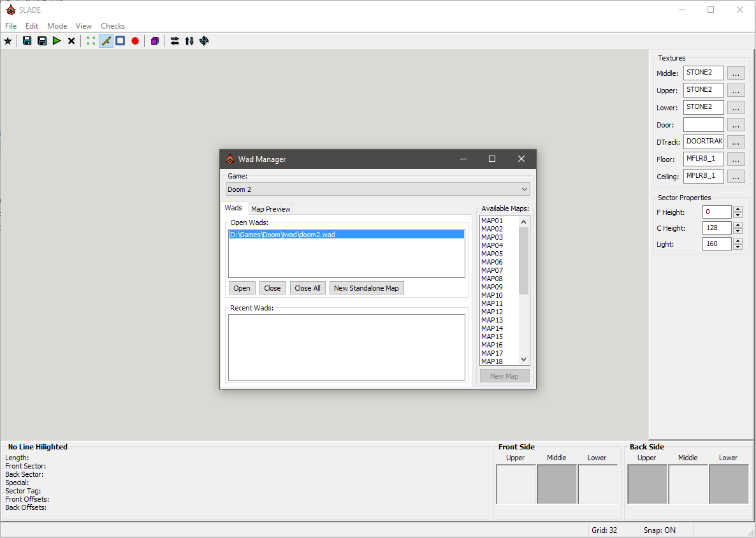The height and width of the screenshot is (538, 756).
Task: Increase the F Height stepper value
Action: tap(738, 208)
